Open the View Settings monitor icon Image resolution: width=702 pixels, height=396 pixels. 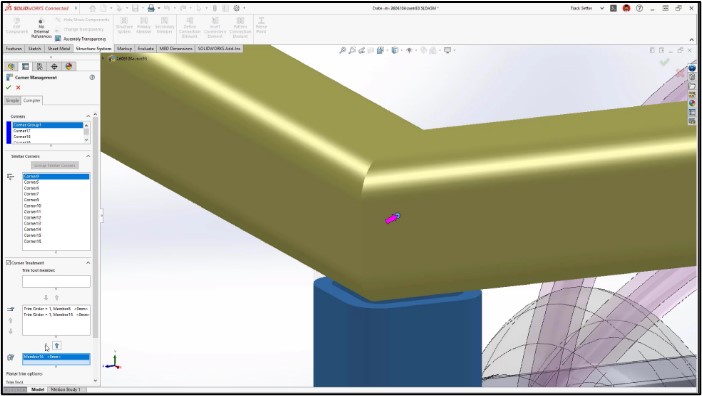(447, 51)
